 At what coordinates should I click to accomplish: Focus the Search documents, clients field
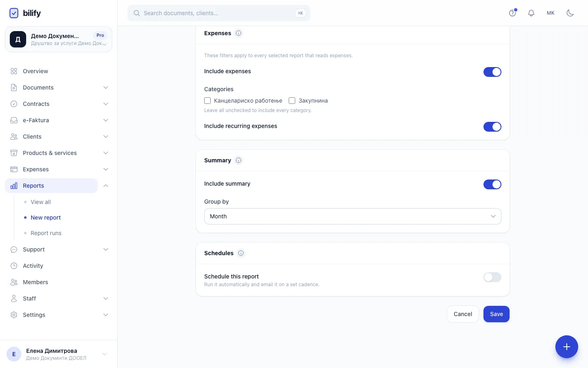click(x=219, y=13)
